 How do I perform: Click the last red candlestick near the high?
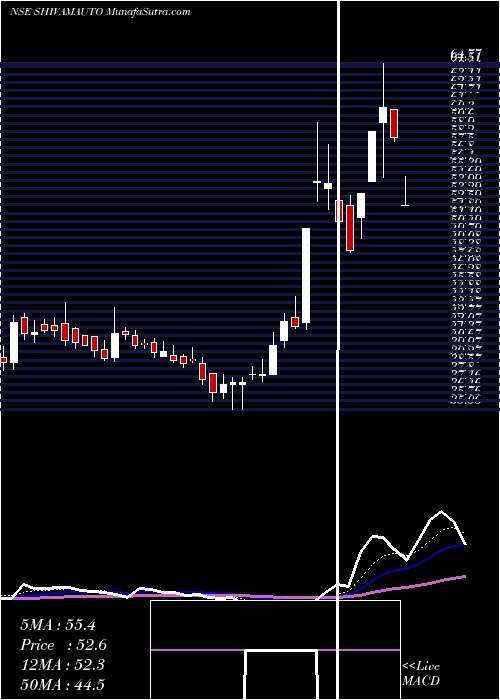(x=394, y=123)
